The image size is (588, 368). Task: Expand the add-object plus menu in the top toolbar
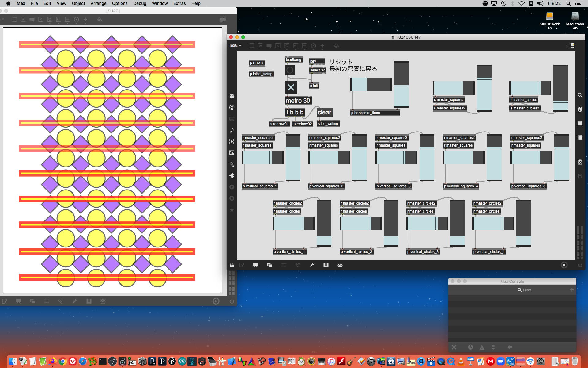coord(322,46)
